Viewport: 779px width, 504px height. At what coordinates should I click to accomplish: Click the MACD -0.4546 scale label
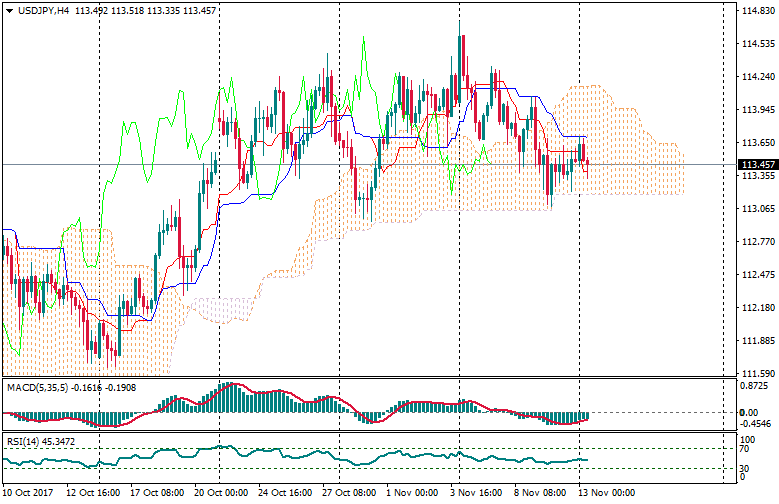point(753,424)
